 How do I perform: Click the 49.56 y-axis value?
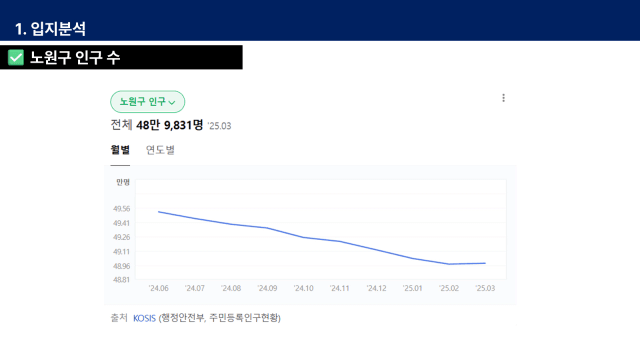coord(122,209)
